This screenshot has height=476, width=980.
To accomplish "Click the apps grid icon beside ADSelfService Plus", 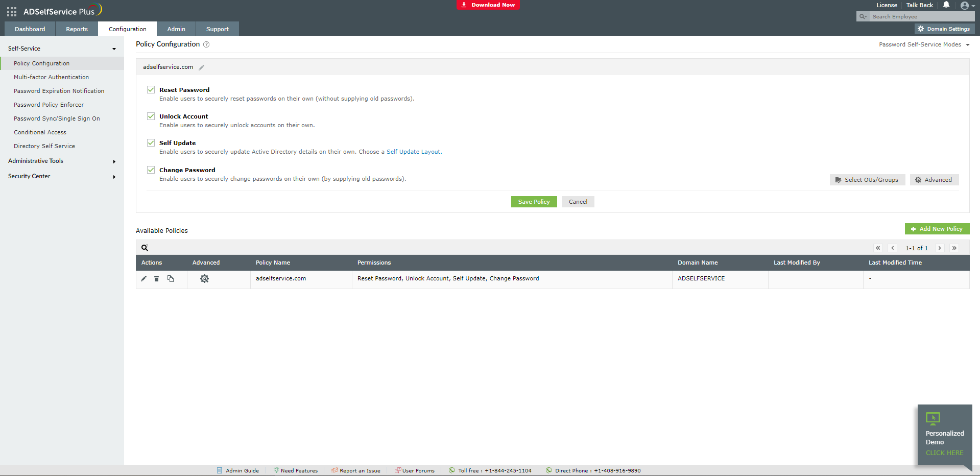I will 12,11.
